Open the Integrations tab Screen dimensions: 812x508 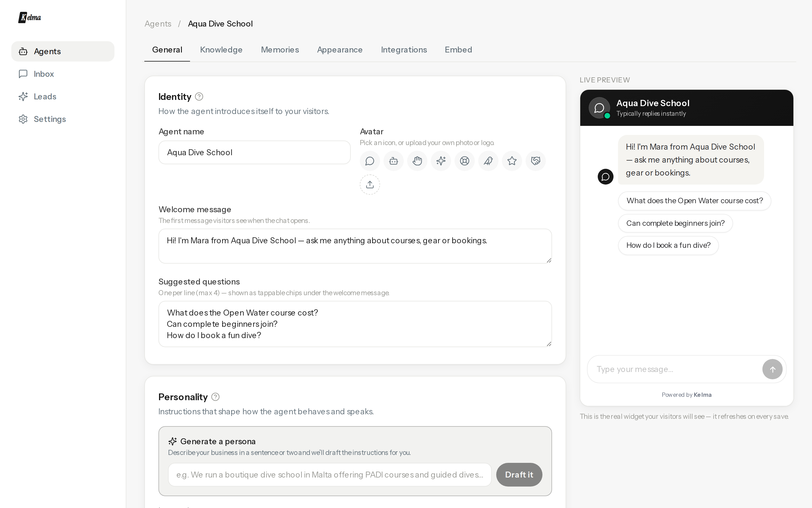[x=404, y=50]
